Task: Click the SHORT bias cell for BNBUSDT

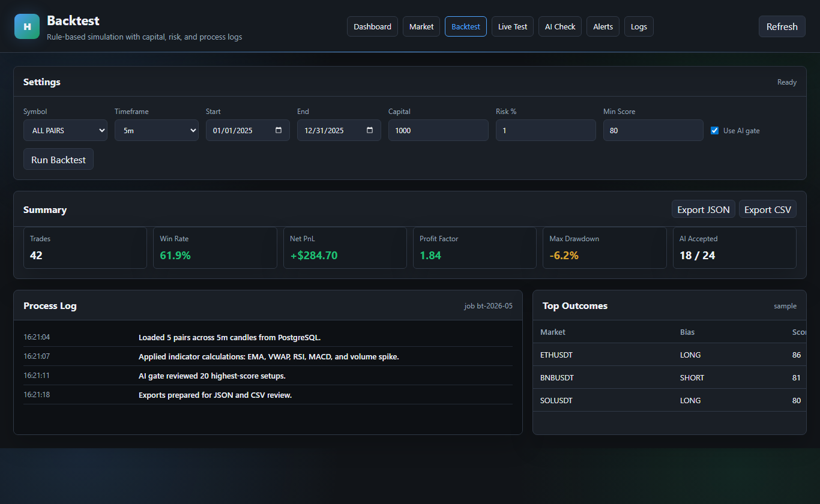Action: click(x=692, y=378)
